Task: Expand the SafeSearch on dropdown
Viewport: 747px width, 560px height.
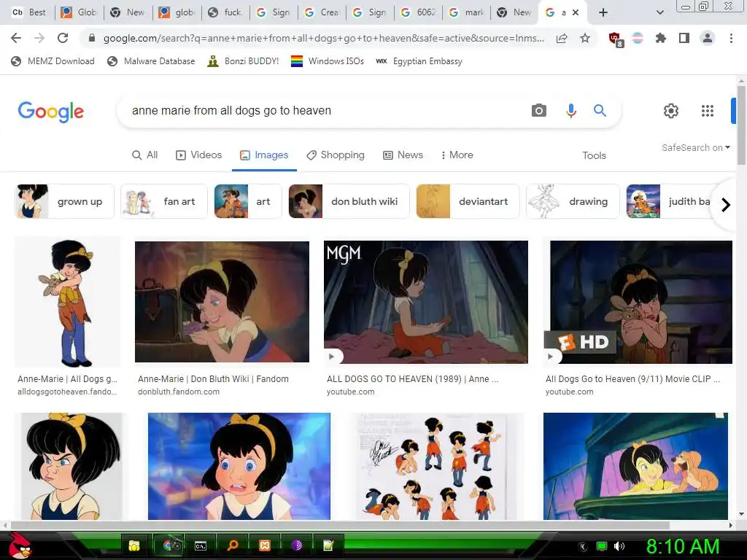Action: pos(695,147)
